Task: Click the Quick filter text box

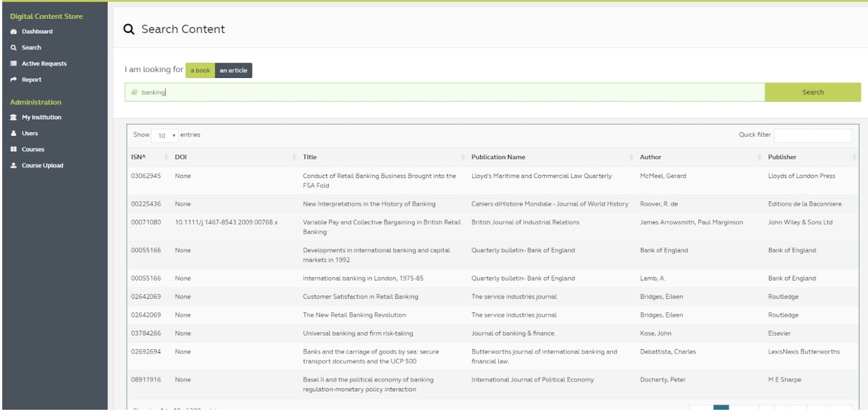Action: pyautogui.click(x=812, y=135)
